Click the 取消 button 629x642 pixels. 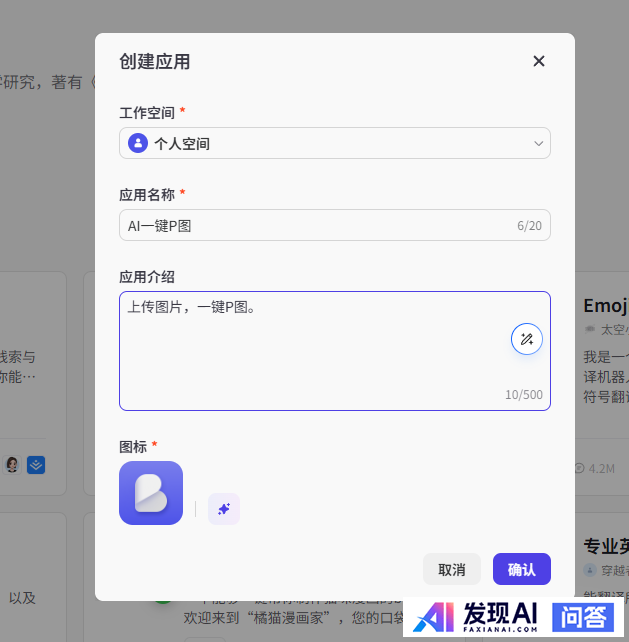[451, 569]
